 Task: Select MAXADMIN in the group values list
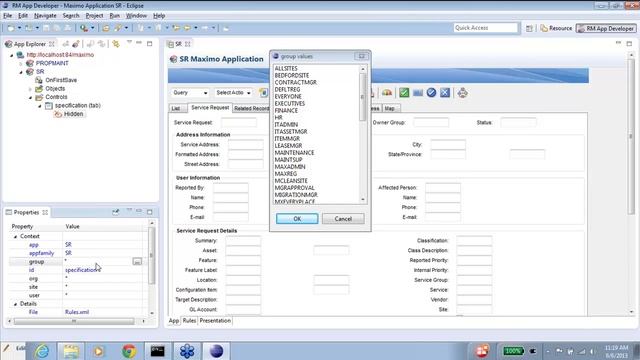[290, 167]
